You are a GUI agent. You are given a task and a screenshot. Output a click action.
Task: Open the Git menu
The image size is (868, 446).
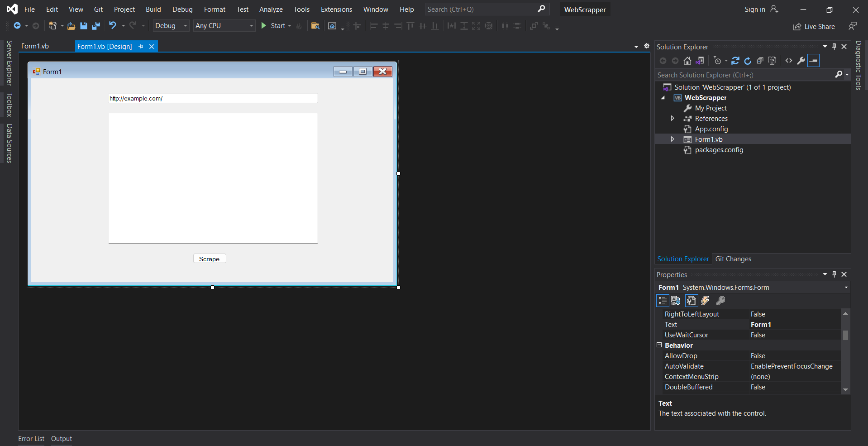pyautogui.click(x=98, y=9)
